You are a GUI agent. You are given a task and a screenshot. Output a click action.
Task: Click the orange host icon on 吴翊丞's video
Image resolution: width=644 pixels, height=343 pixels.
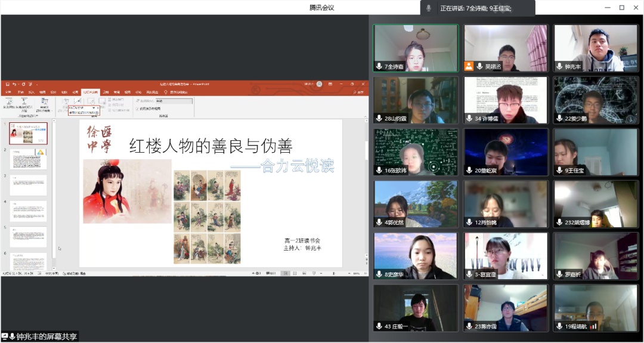[469, 66]
